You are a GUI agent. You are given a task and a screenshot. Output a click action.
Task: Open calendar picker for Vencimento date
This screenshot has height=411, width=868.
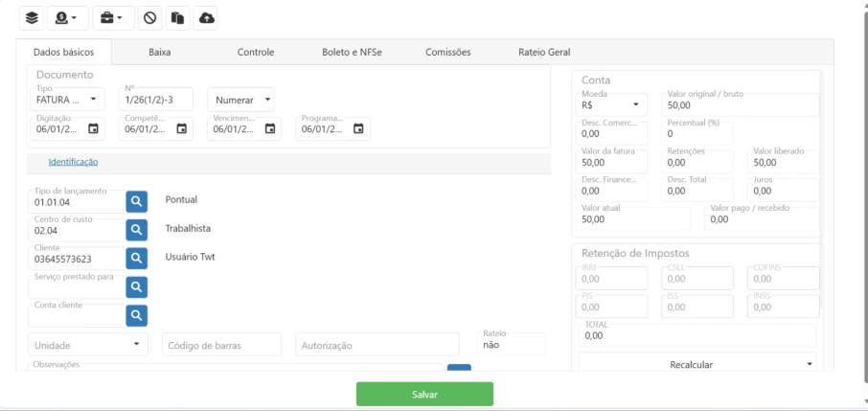[270, 129]
